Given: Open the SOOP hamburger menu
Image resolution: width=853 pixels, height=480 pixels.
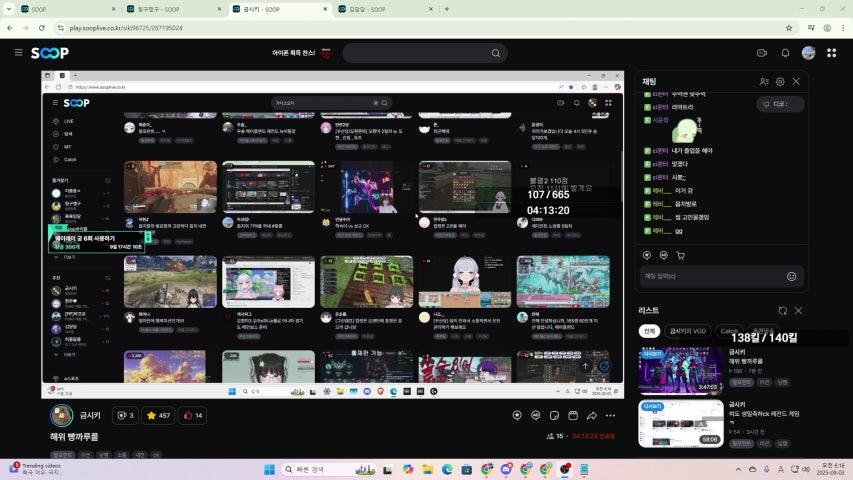Looking at the screenshot, I should pos(18,53).
